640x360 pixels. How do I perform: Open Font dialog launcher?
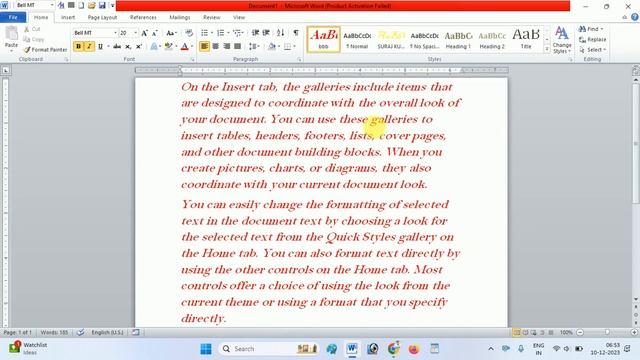193,60
